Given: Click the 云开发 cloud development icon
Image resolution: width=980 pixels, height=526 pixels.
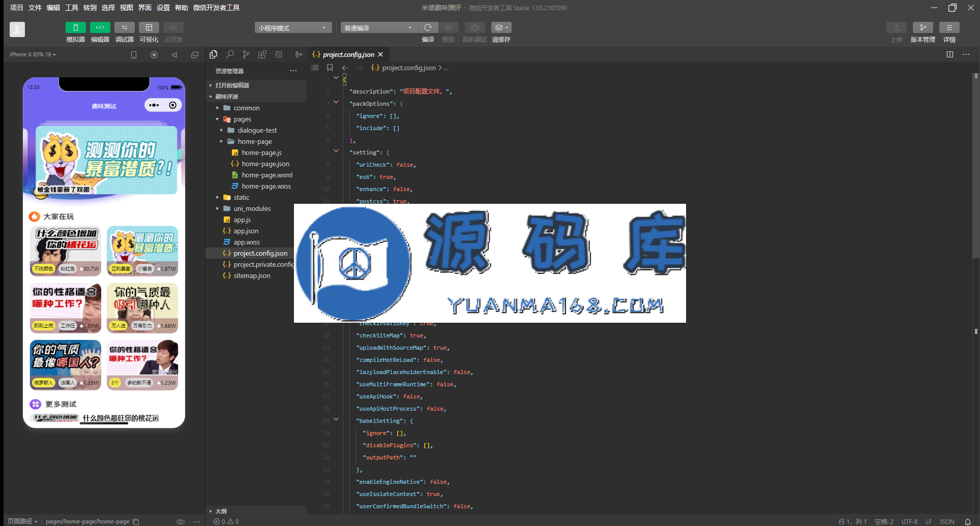Looking at the screenshot, I should [x=173, y=27].
